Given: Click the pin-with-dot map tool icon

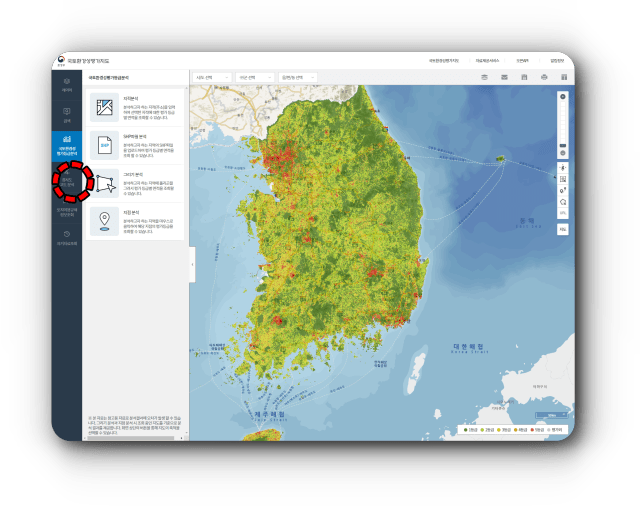Looking at the screenshot, I should pyautogui.click(x=563, y=191).
